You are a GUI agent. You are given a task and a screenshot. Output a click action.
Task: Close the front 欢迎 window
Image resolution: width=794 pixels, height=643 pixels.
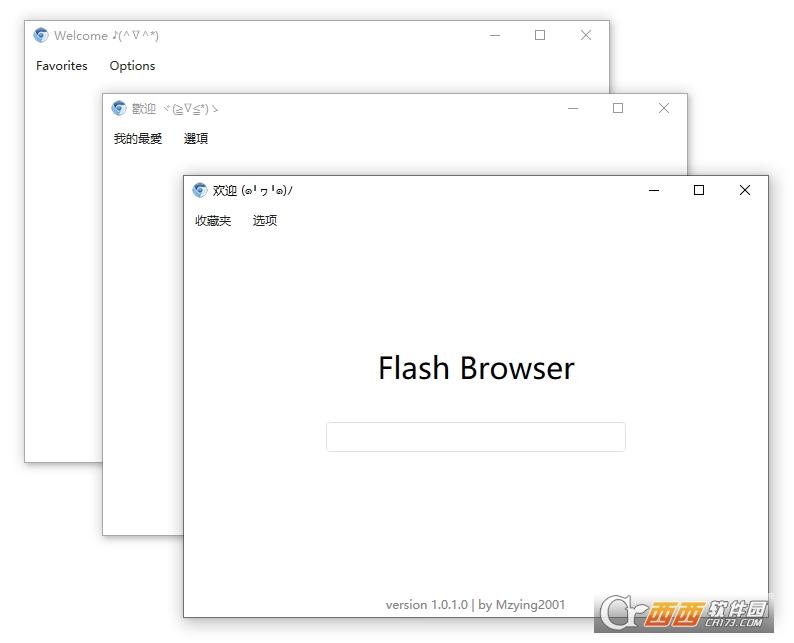coord(745,191)
